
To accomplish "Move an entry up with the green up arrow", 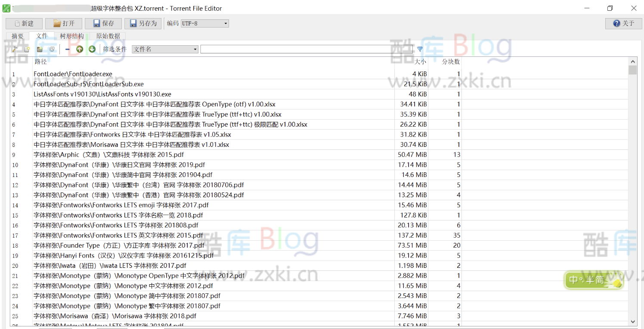I will point(80,49).
